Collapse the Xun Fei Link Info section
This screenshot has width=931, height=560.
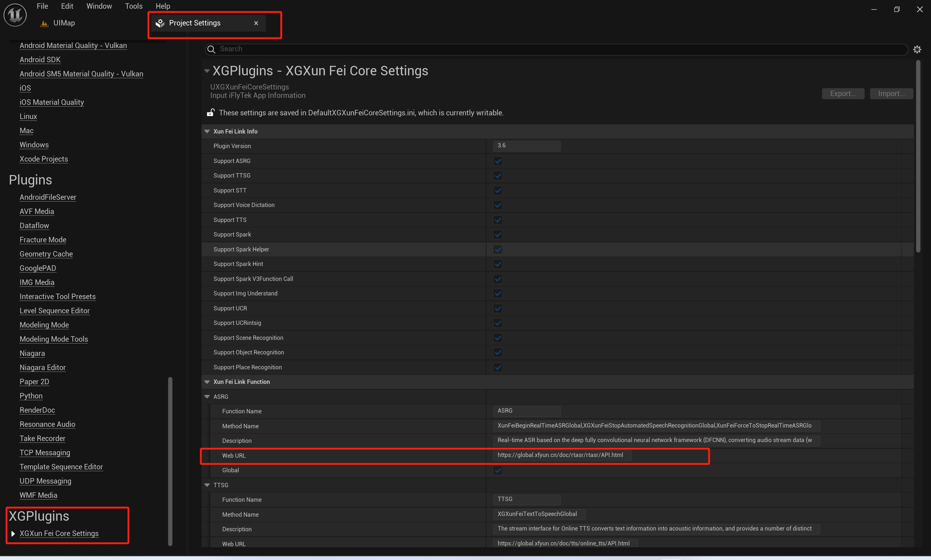pos(207,131)
